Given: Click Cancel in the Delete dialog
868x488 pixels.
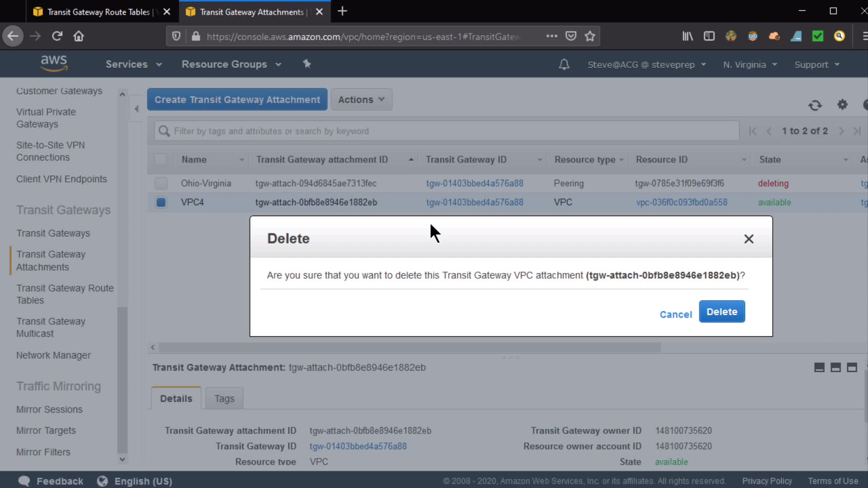Looking at the screenshot, I should [x=675, y=314].
